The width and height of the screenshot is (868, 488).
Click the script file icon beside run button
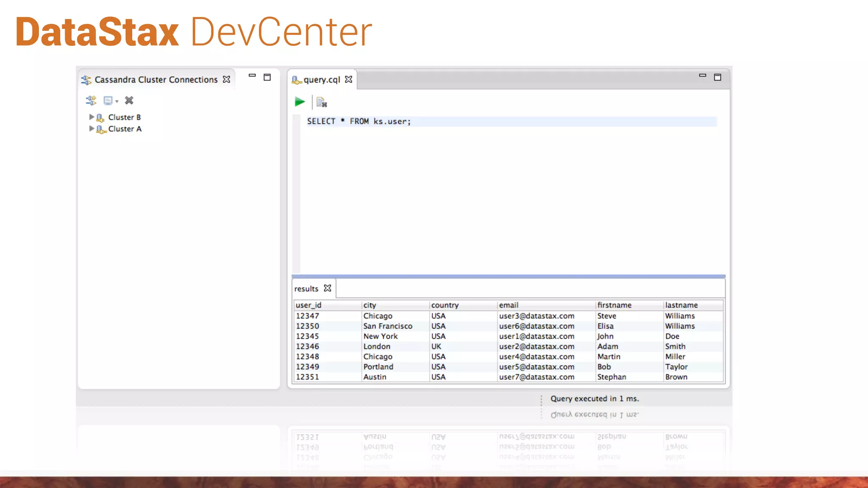click(x=322, y=102)
